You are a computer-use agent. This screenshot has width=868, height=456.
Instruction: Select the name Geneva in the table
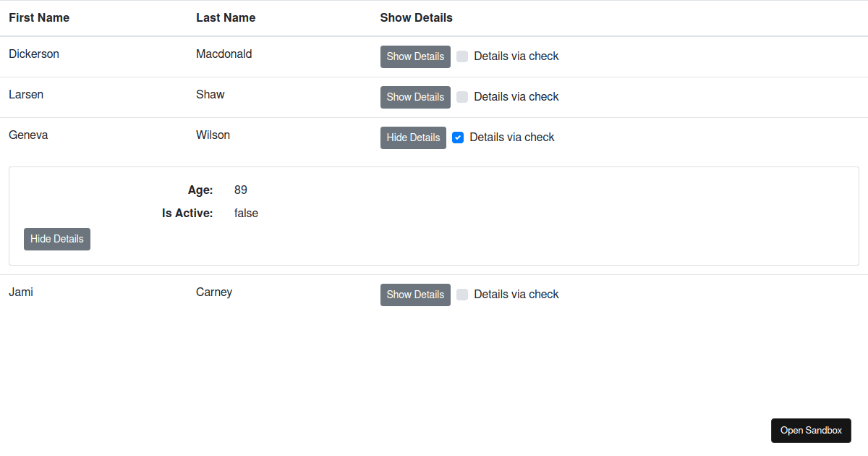click(x=28, y=135)
